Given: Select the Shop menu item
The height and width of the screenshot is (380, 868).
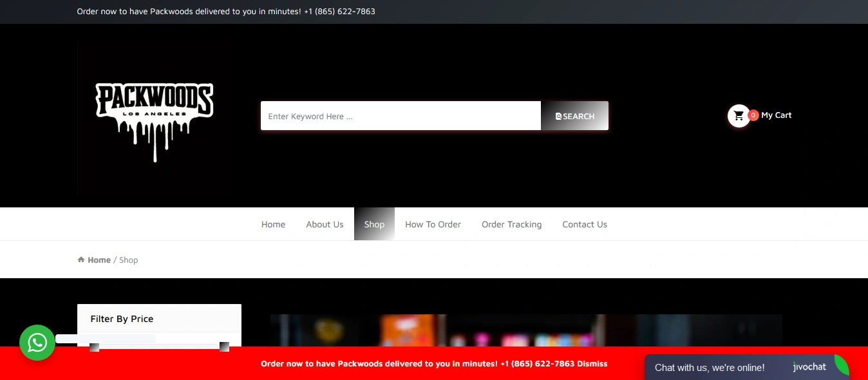Looking at the screenshot, I should (374, 224).
